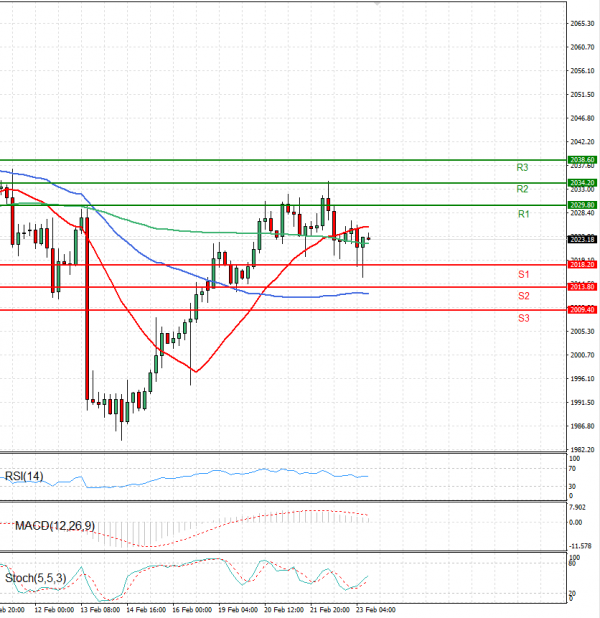Click the 2056.10 price axis value
The height and width of the screenshot is (618, 600).
click(582, 71)
